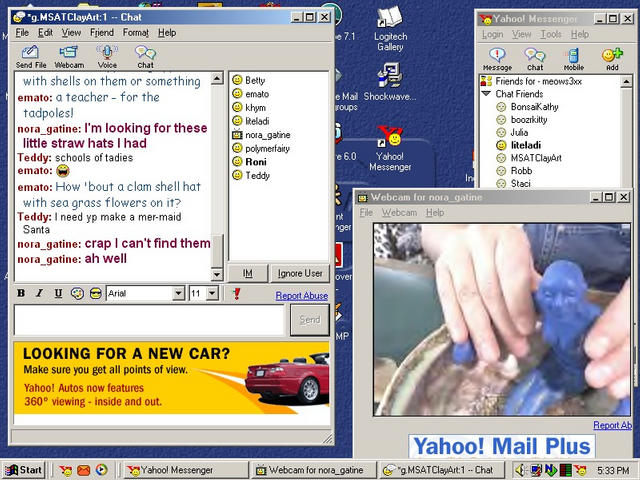Select nora_gatine in chat user list
Screen dimensions: 640x480
pos(268,135)
